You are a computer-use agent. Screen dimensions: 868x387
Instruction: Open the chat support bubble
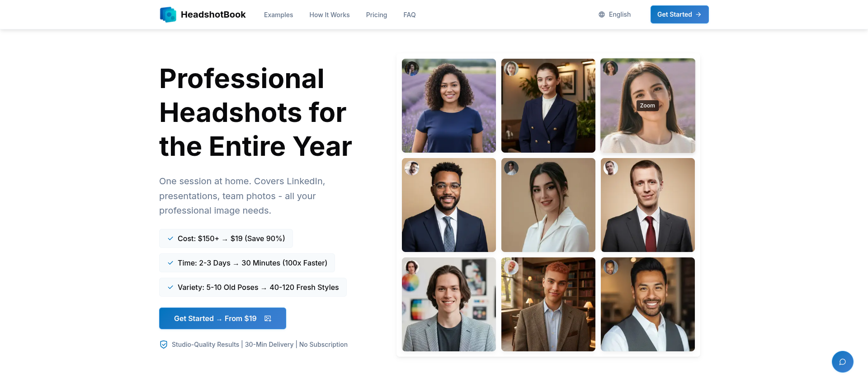(842, 362)
